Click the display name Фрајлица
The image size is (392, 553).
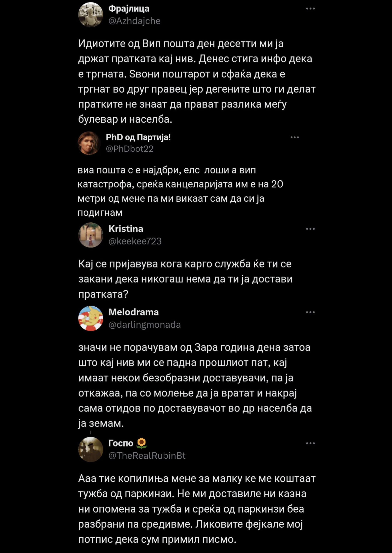coord(129,9)
